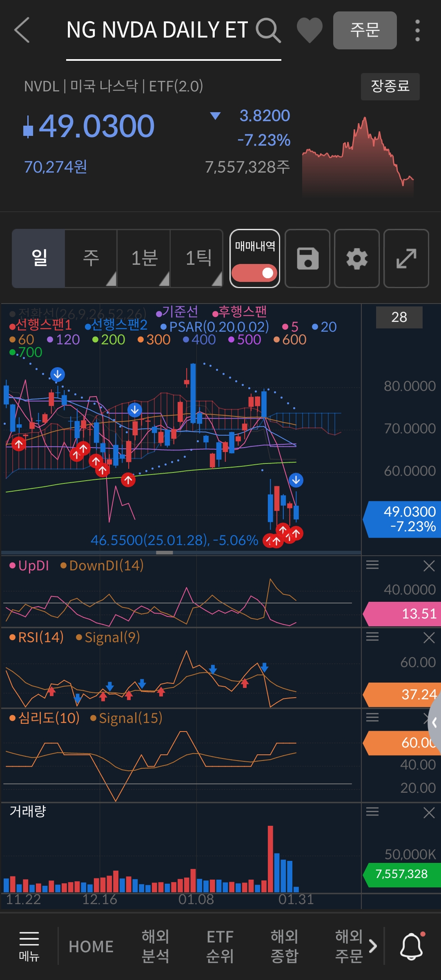Viewport: 441px width, 980px height.
Task: Open ETF 순위 tab
Action: [x=220, y=946]
